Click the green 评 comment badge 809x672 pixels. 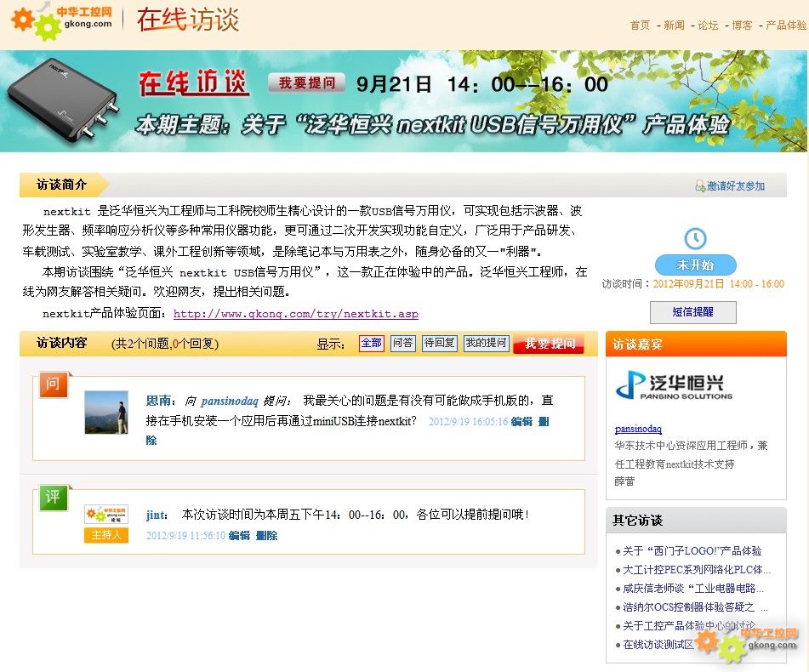click(x=53, y=498)
